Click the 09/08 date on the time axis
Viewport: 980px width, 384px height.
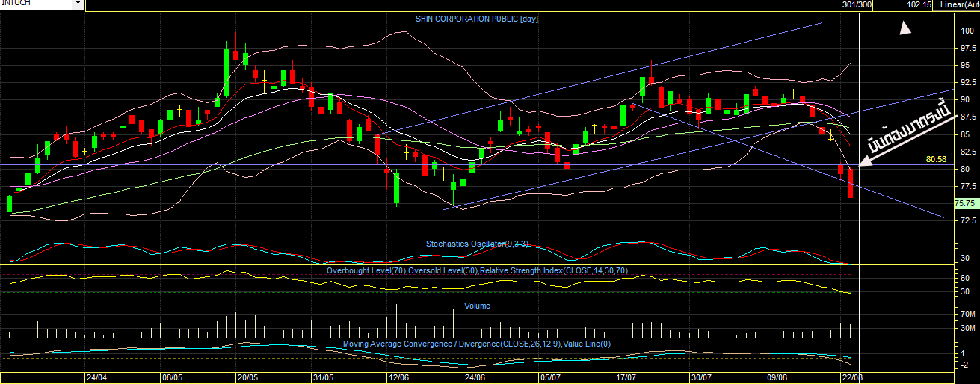tap(778, 377)
